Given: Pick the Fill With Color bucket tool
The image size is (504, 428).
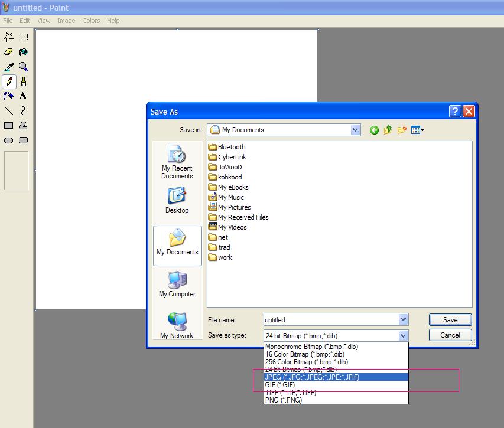Looking at the screenshot, I should tap(24, 52).
